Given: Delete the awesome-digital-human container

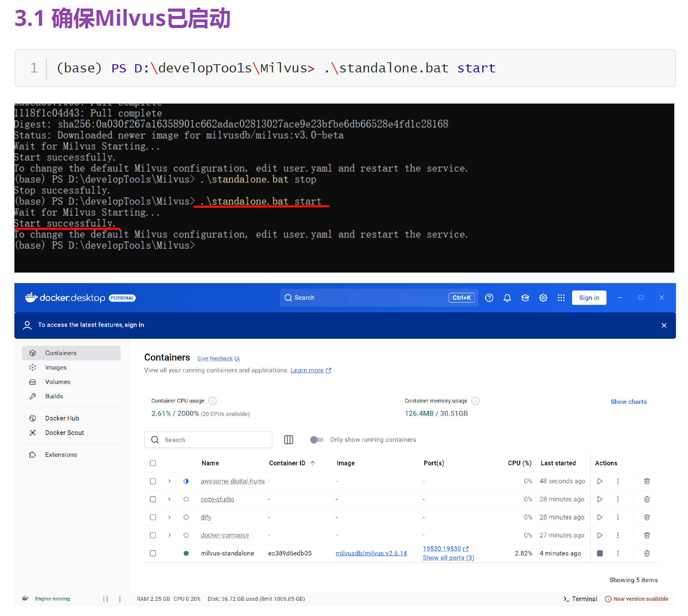Looking at the screenshot, I should click(647, 481).
